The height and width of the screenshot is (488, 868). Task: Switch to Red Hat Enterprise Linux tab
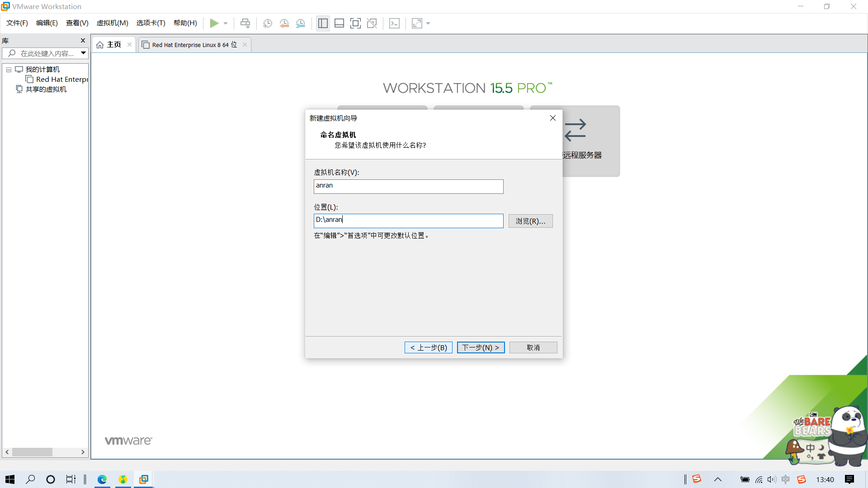click(194, 45)
